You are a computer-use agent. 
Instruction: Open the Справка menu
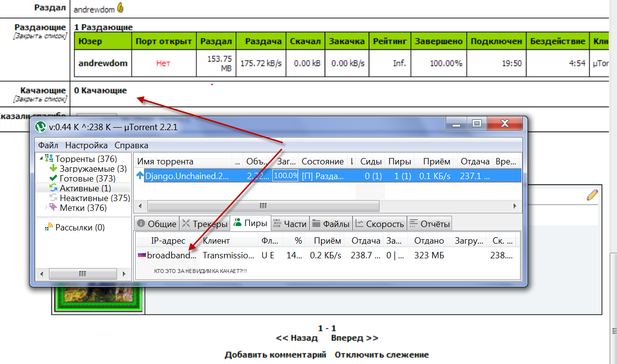click(131, 145)
